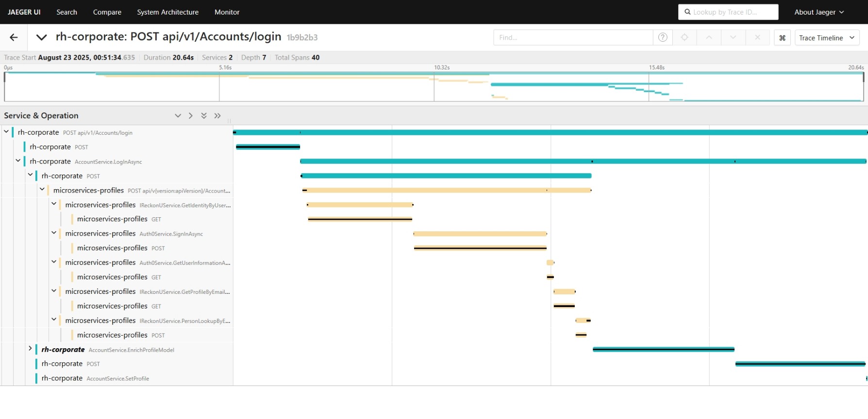Screen dimensions: 868x419
Task: Open the keyboard shortcuts icon
Action: click(782, 38)
